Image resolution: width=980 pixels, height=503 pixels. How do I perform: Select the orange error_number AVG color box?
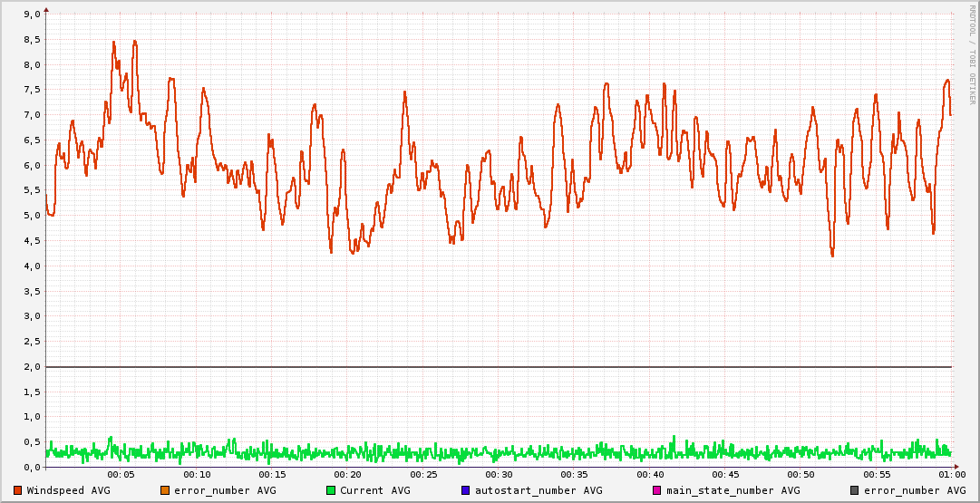164,490
